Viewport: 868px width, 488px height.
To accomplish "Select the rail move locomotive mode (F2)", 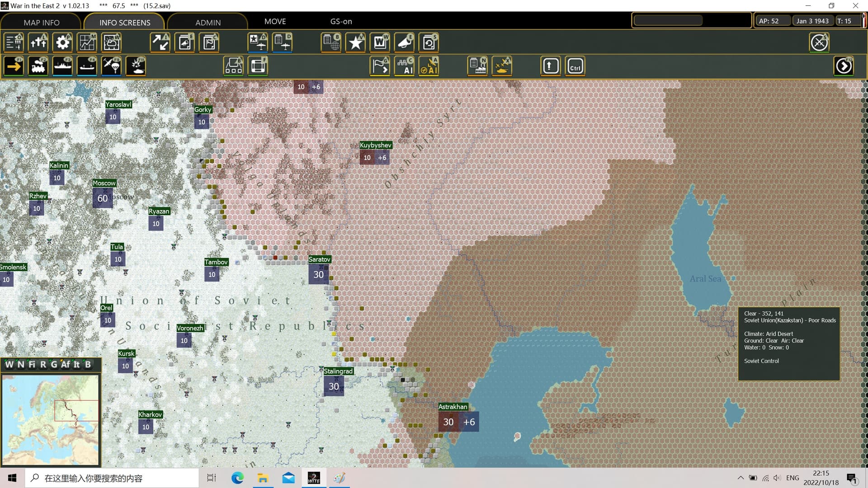I will pyautogui.click(x=38, y=66).
